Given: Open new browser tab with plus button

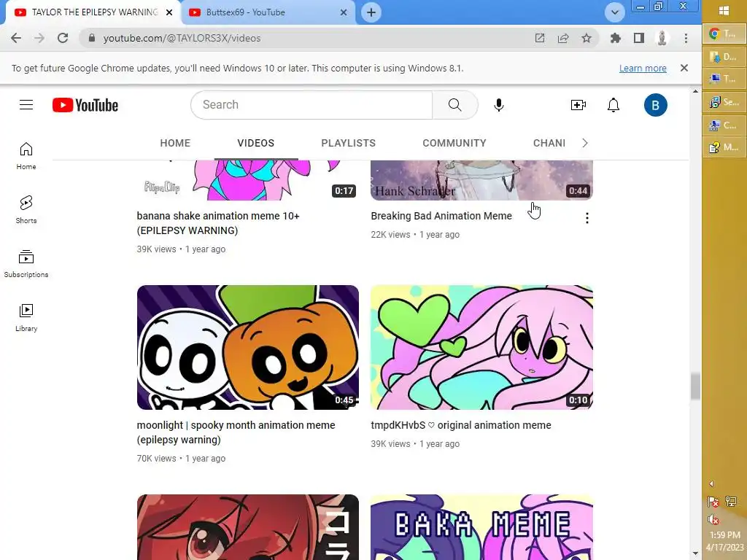Looking at the screenshot, I should (x=371, y=12).
